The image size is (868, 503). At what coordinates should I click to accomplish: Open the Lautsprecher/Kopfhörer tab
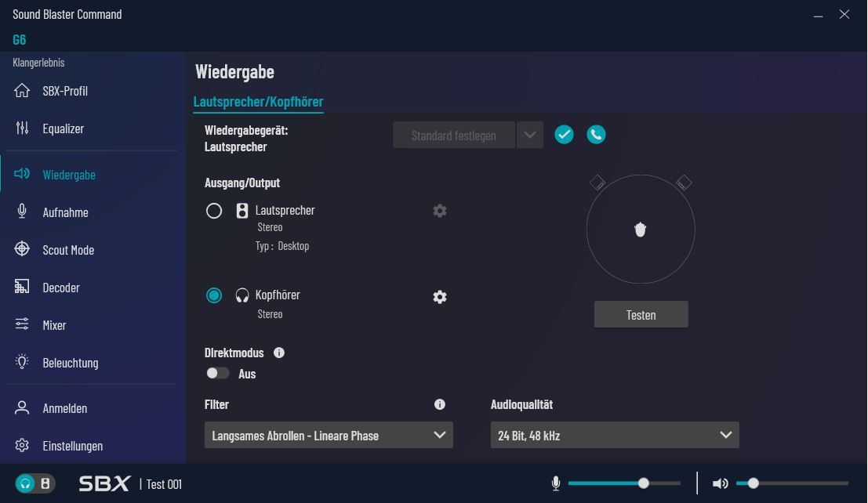(x=258, y=102)
